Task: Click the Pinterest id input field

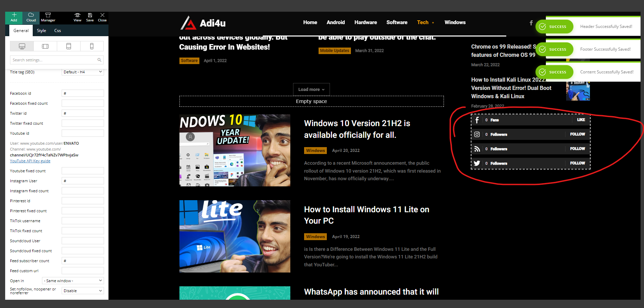Action: point(83,201)
